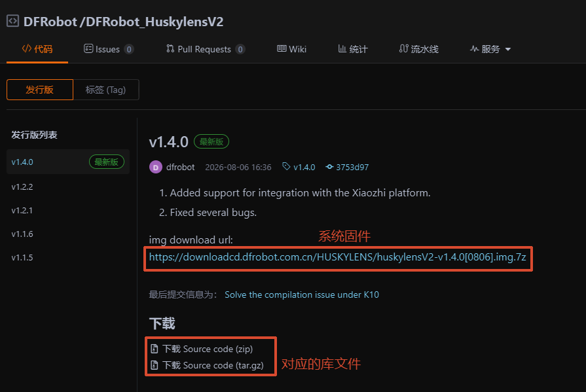This screenshot has height=392, width=586.
Task: Select v1.4.0 in the release list
Action: (68, 162)
